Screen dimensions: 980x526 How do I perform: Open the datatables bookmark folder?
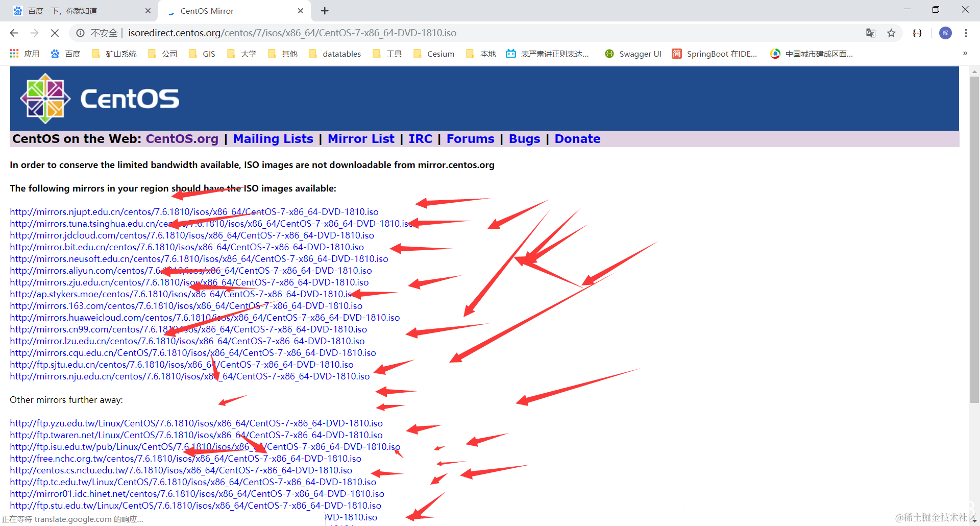tap(335, 54)
